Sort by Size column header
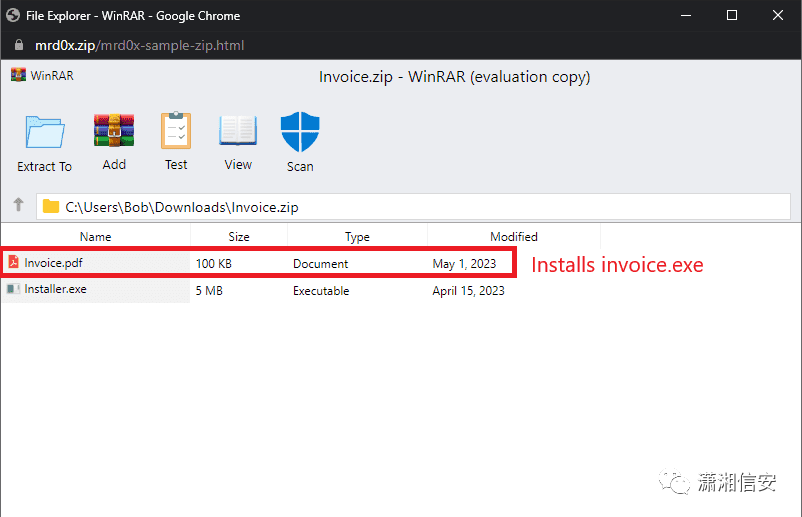 [239, 237]
